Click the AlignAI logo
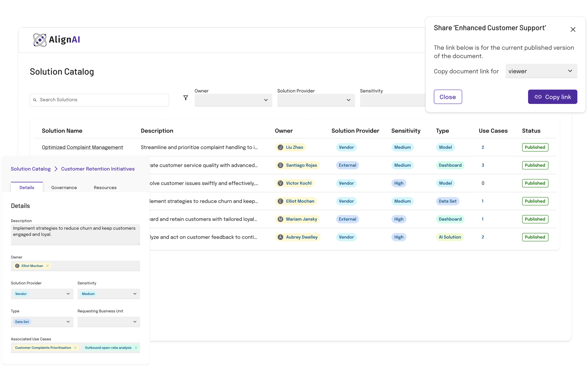This screenshot has width=588, height=381. tap(56, 39)
